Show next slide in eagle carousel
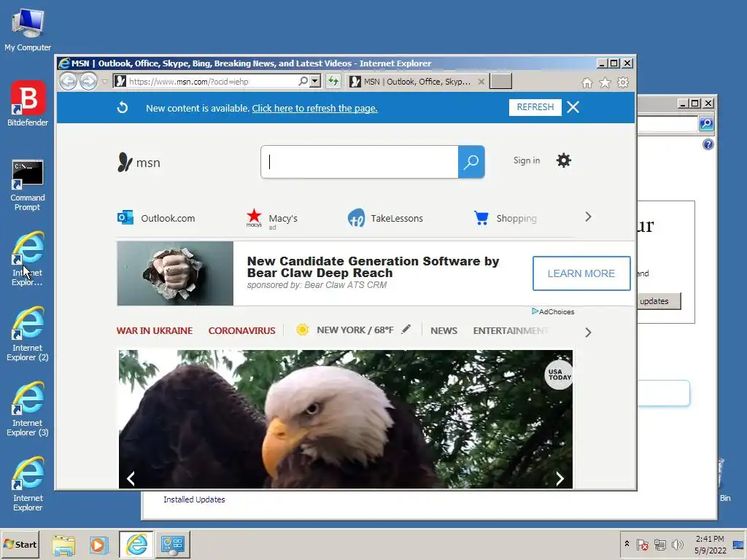The width and height of the screenshot is (747, 560). click(560, 478)
